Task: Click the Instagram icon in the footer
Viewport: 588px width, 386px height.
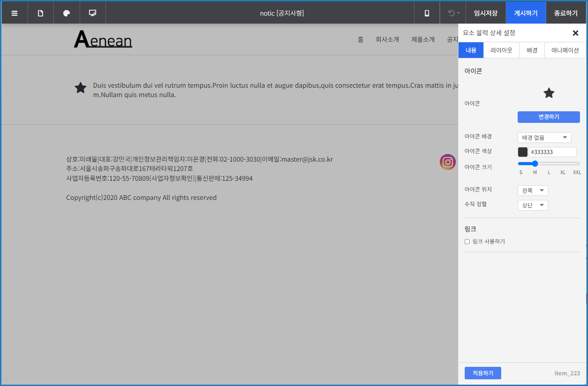Action: [x=447, y=162]
